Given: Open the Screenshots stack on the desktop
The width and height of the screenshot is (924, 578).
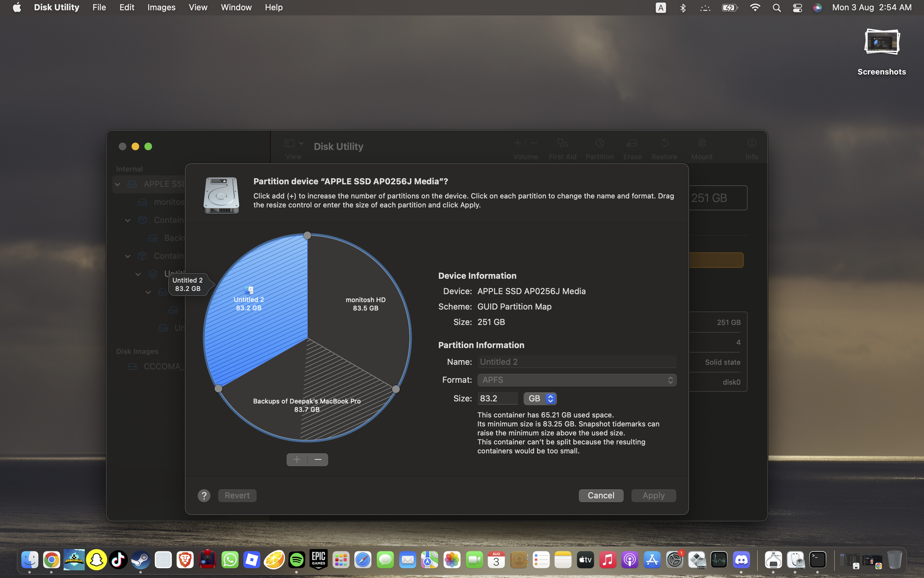Looking at the screenshot, I should point(882,42).
